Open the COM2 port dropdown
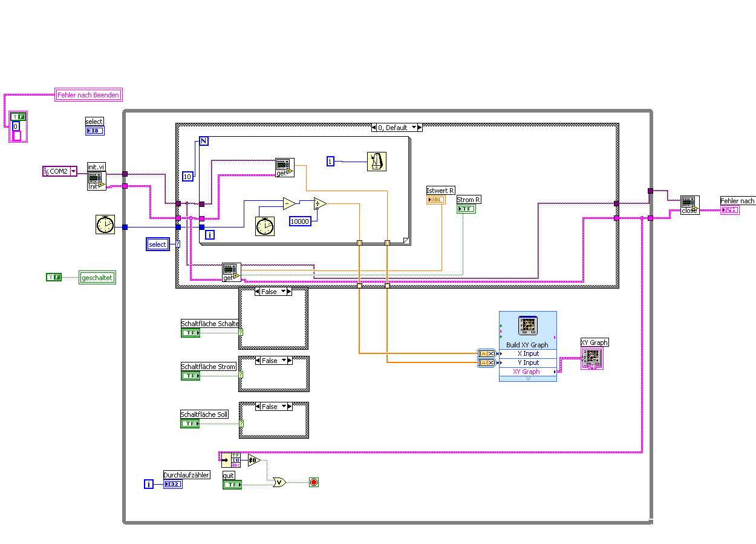Screen dimensions: 756x544 click(74, 171)
